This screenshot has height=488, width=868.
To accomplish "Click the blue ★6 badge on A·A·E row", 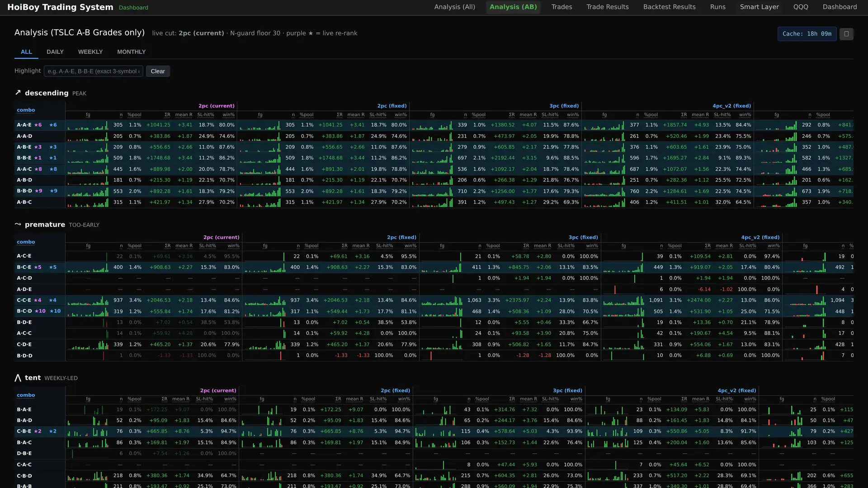I will [x=53, y=125].
